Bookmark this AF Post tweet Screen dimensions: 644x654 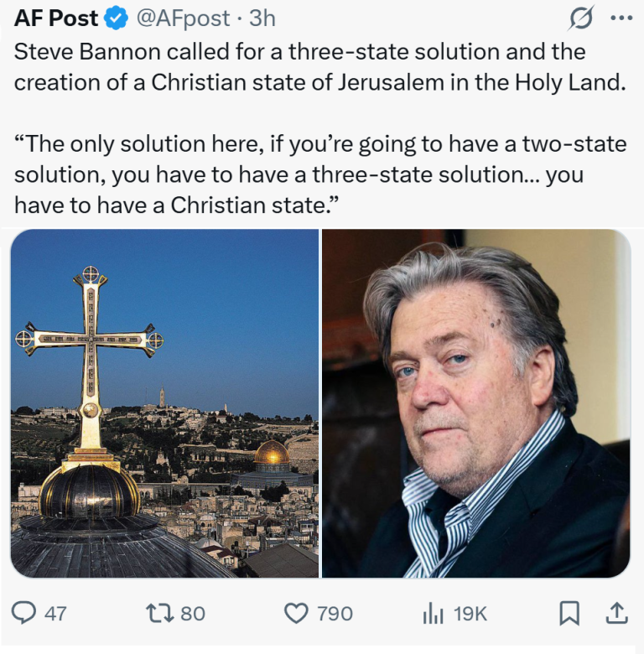[569, 614]
